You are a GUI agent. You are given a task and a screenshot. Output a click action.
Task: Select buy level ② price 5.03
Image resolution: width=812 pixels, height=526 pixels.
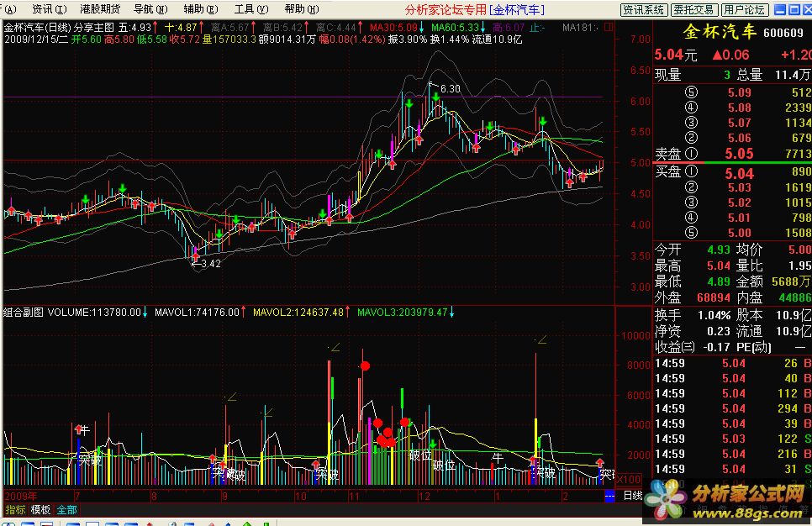tap(740, 187)
